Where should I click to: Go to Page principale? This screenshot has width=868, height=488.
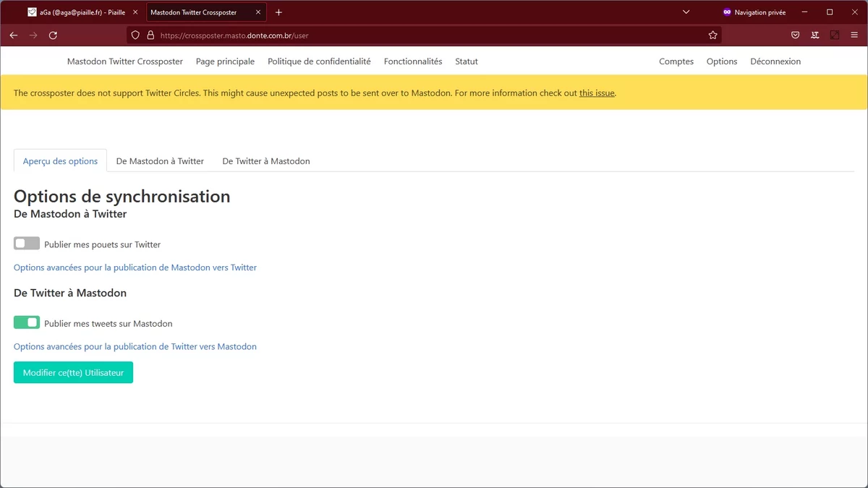pyautogui.click(x=225, y=61)
